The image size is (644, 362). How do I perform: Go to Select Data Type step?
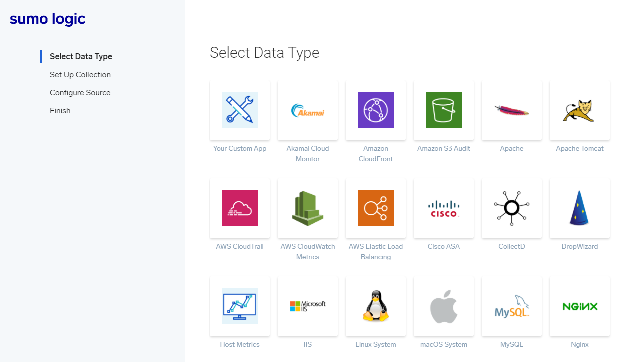click(x=81, y=56)
